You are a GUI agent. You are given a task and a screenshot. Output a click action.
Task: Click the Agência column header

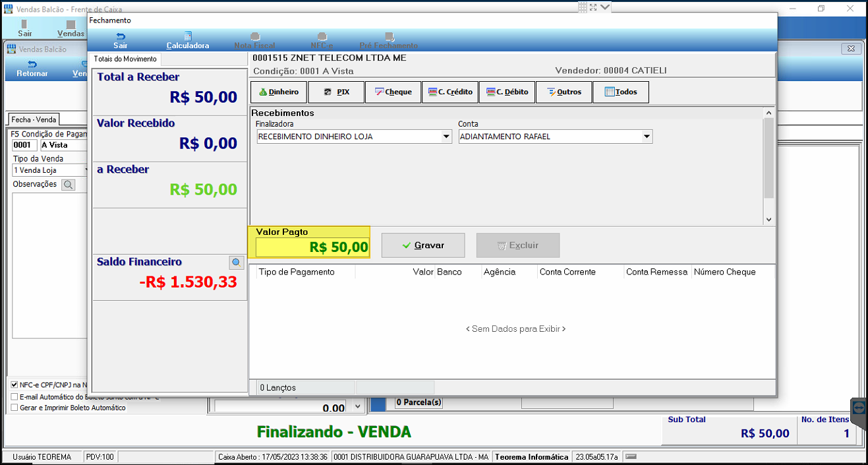click(x=500, y=272)
